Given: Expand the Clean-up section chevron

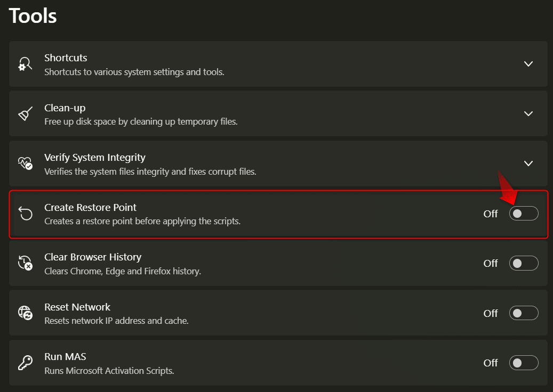Looking at the screenshot, I should tap(528, 113).
